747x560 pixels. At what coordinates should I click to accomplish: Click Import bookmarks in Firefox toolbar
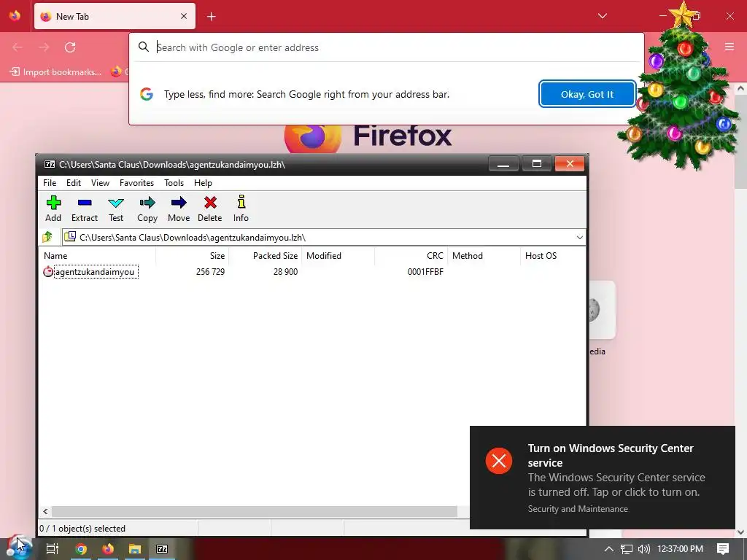pyautogui.click(x=55, y=72)
